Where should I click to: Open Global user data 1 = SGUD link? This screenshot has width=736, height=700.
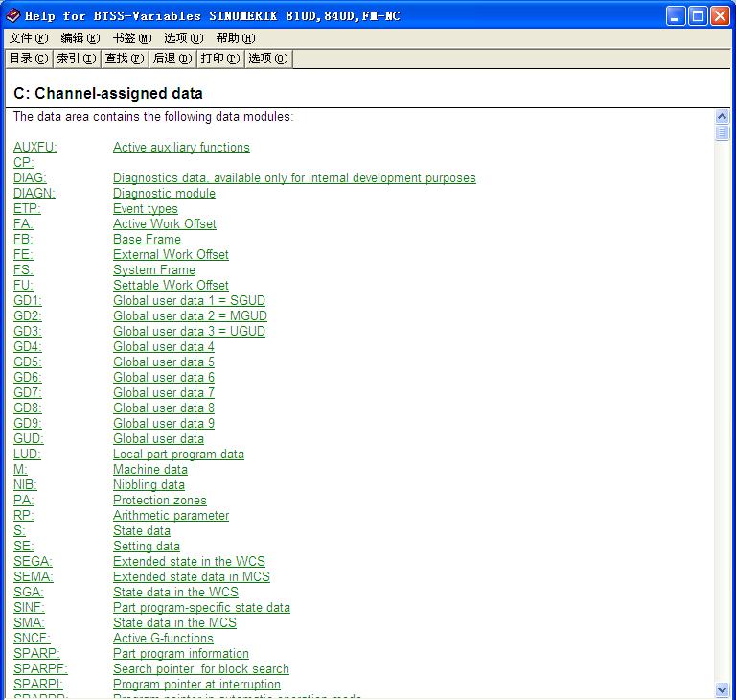click(189, 301)
